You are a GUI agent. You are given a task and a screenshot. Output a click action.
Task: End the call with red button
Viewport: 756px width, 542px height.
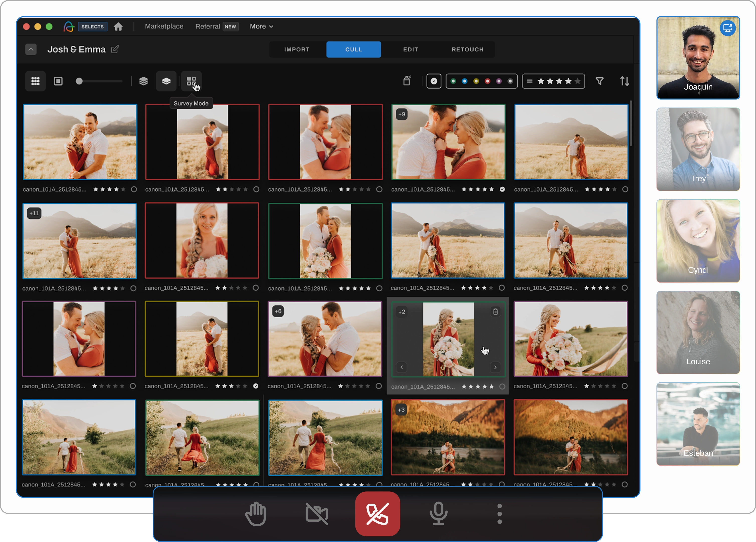tap(377, 514)
